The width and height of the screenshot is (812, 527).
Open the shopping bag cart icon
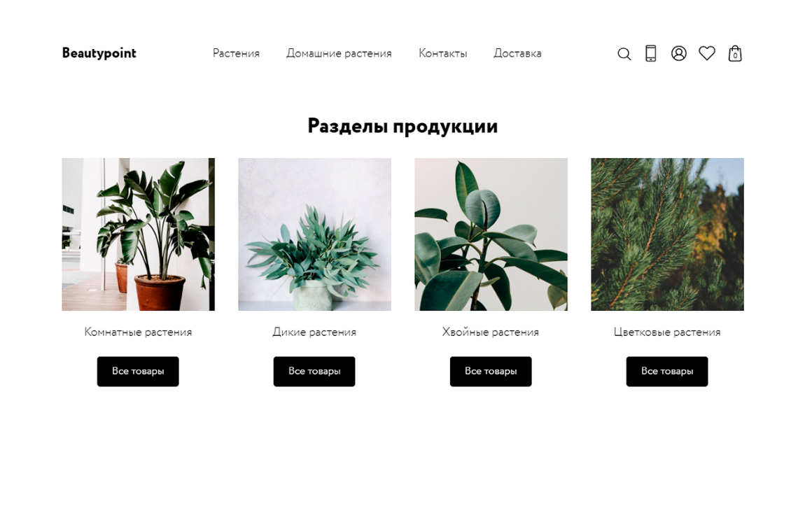point(735,53)
